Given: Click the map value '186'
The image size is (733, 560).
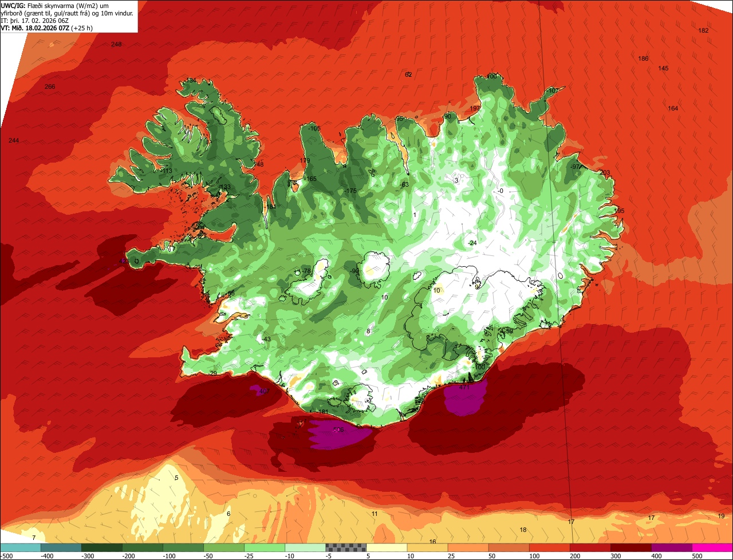Looking at the screenshot, I should (x=644, y=58).
